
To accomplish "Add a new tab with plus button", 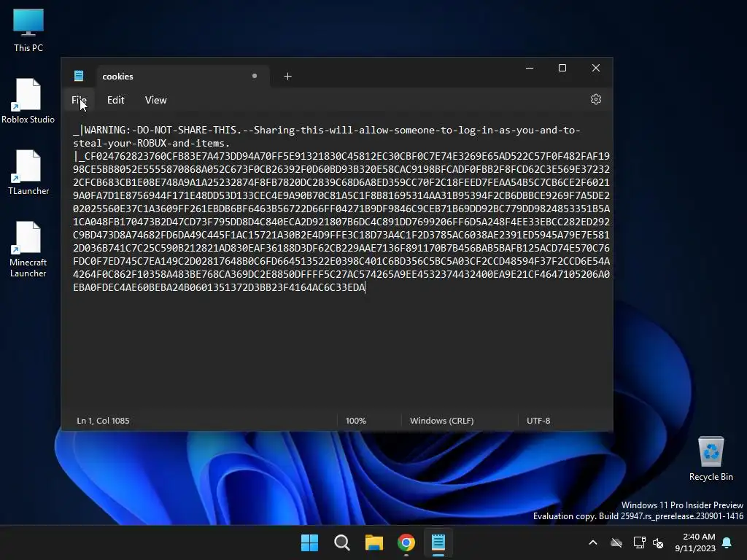I will [287, 76].
